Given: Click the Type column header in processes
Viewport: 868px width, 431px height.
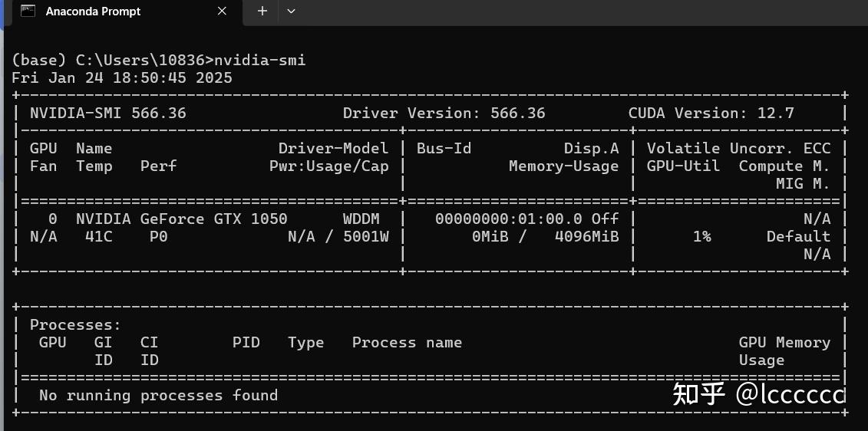Looking at the screenshot, I should pos(305,343).
